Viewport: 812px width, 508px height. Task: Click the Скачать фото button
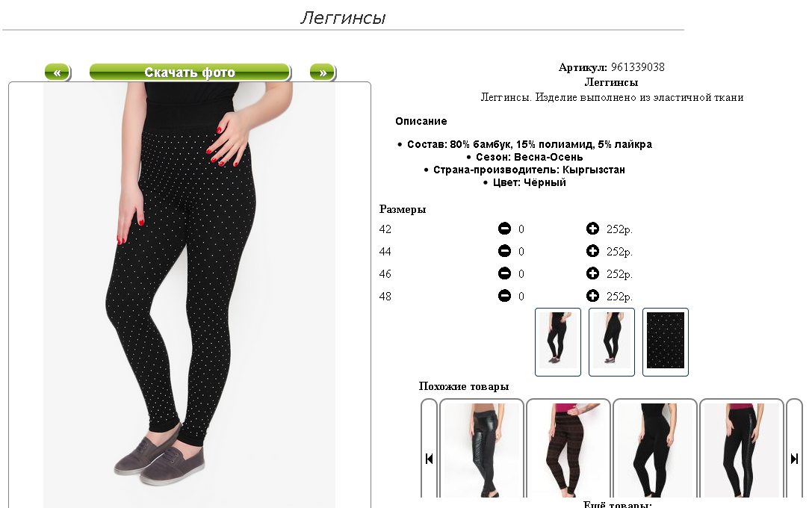coord(190,72)
